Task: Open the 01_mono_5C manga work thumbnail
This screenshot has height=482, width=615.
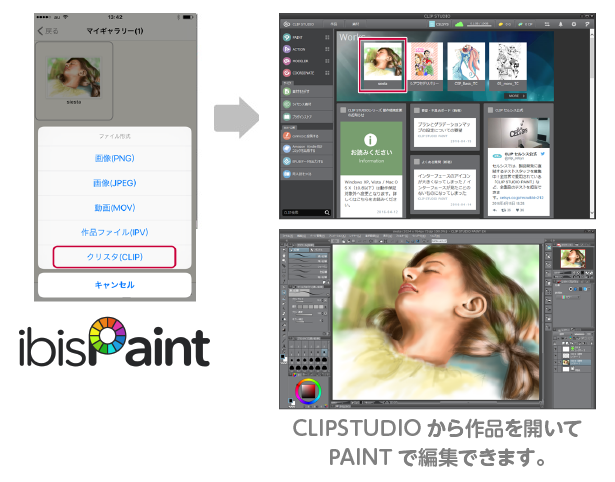Action: (508, 65)
